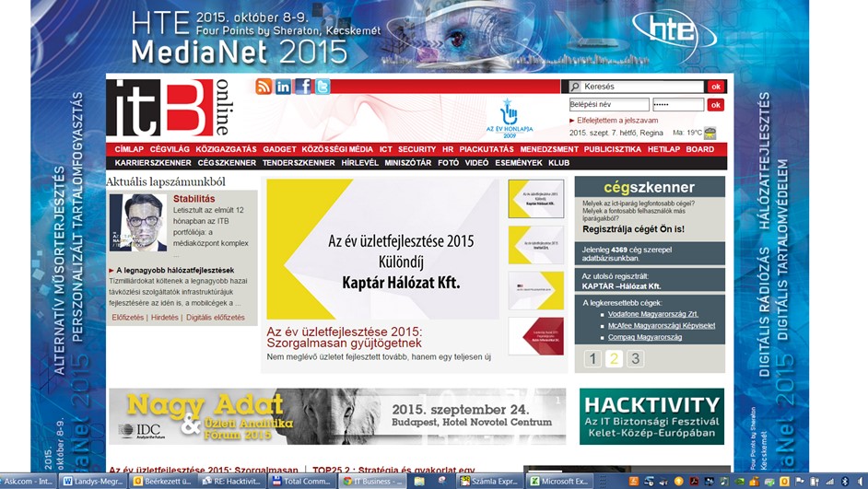Switch to Landys-Megr Word document in taskbar
The image size is (868, 489).
[94, 482]
